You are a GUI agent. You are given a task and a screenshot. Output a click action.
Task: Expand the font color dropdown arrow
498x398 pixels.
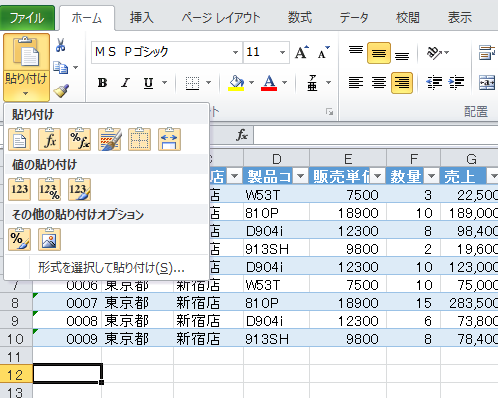point(284,82)
